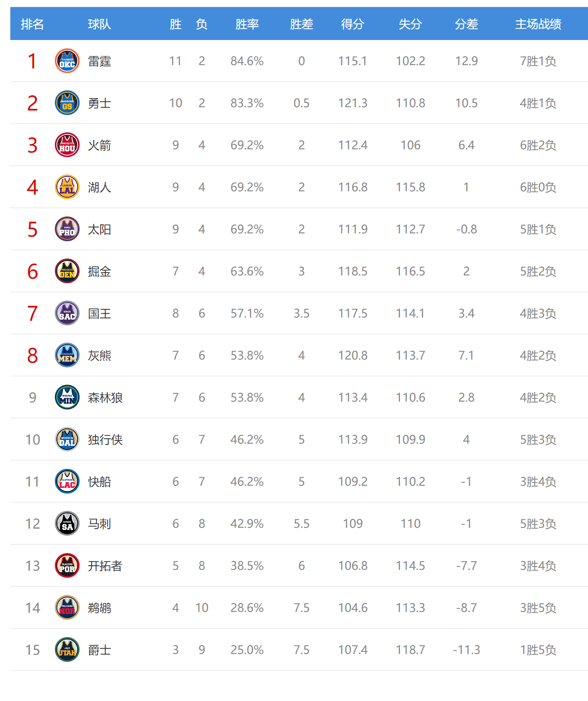Open the Spurs SA team logo

[67, 524]
